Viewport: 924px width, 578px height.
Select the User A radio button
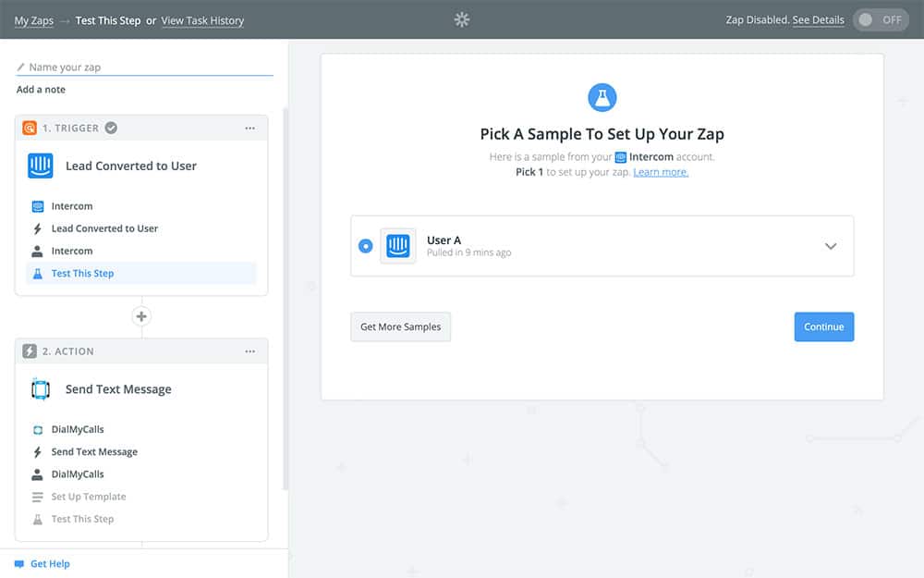[366, 246]
